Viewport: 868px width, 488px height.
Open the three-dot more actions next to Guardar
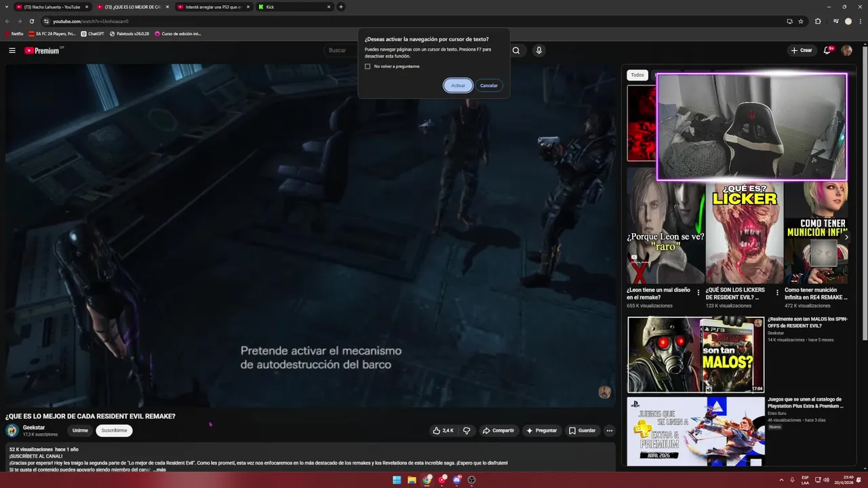(x=609, y=430)
